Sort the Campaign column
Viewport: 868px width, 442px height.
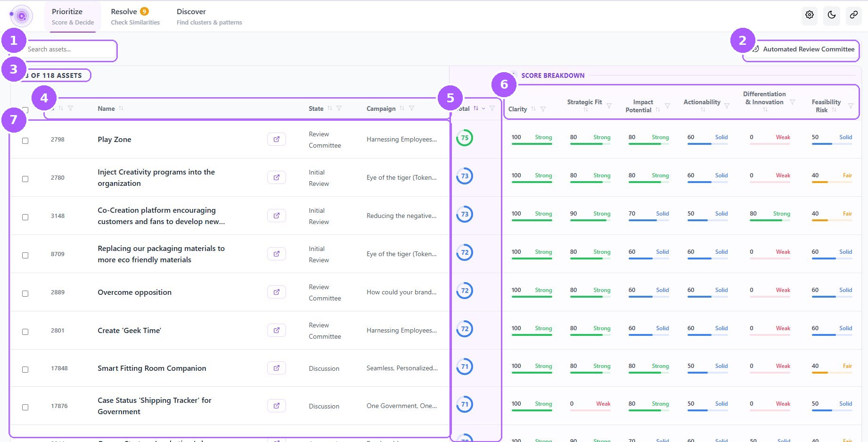click(402, 108)
